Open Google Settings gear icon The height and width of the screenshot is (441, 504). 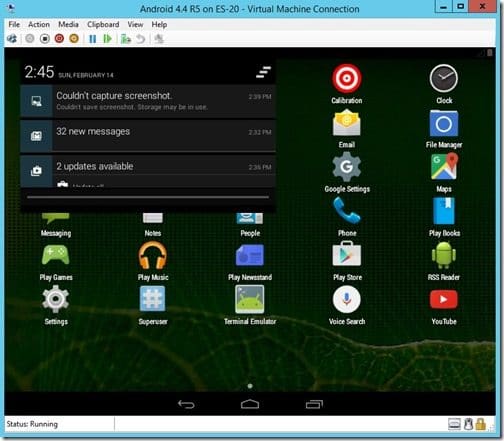pos(347,167)
